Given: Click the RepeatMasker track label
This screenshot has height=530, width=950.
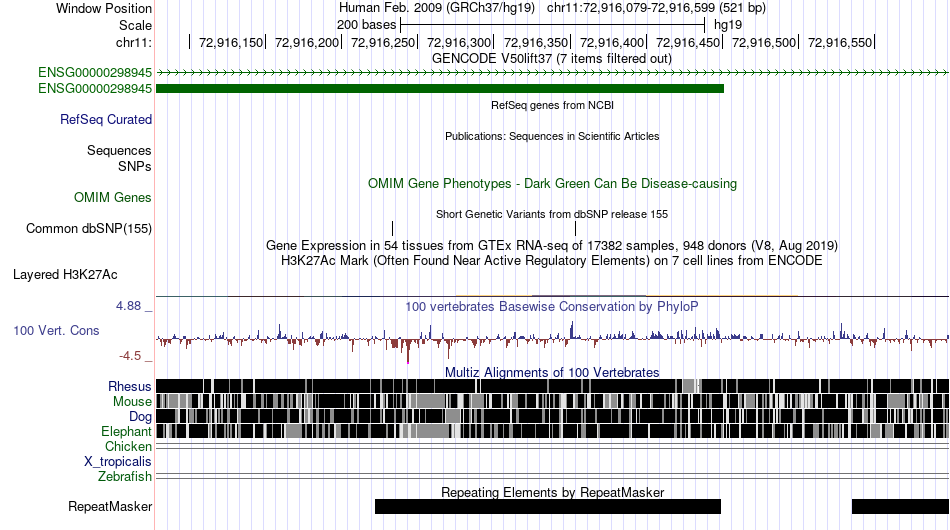Looking at the screenshot, I should [x=110, y=506].
